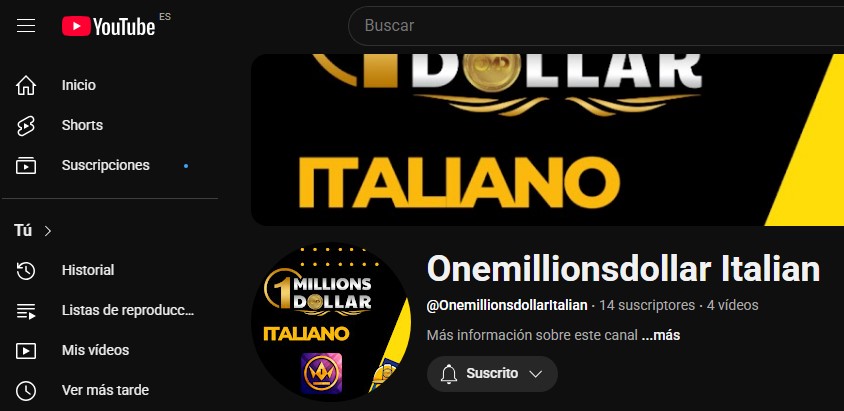Expand the Tú section chevron
This screenshot has width=844, height=411.
point(48,231)
